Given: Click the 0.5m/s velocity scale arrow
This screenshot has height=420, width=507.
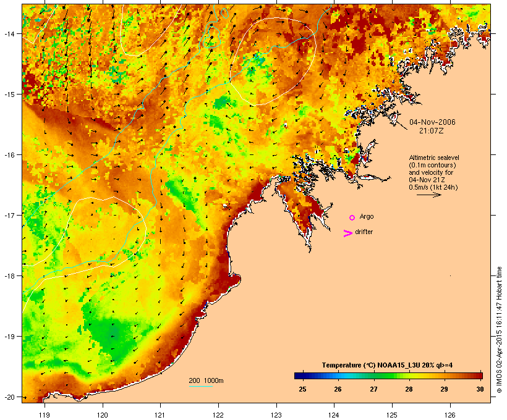Looking at the screenshot, I should coord(428,195).
